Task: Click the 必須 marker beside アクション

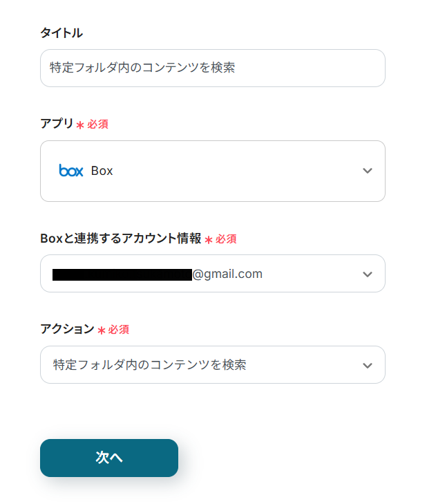Action: pos(118,330)
